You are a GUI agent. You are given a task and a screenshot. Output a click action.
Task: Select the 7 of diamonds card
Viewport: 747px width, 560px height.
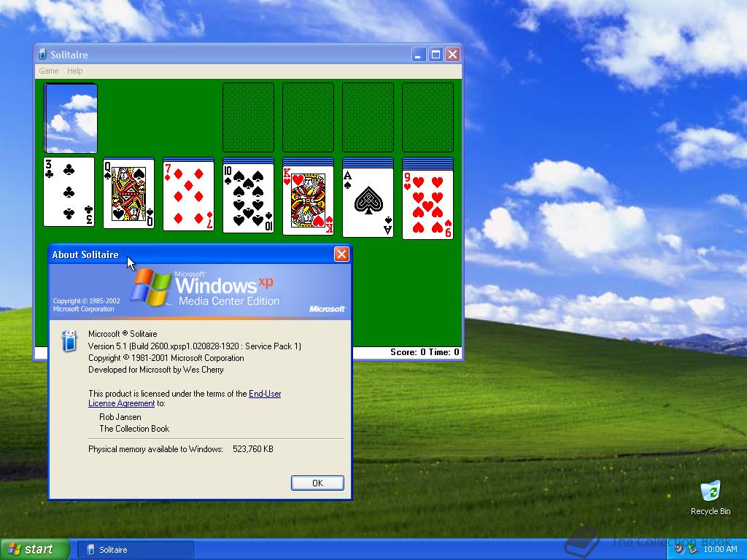click(189, 196)
